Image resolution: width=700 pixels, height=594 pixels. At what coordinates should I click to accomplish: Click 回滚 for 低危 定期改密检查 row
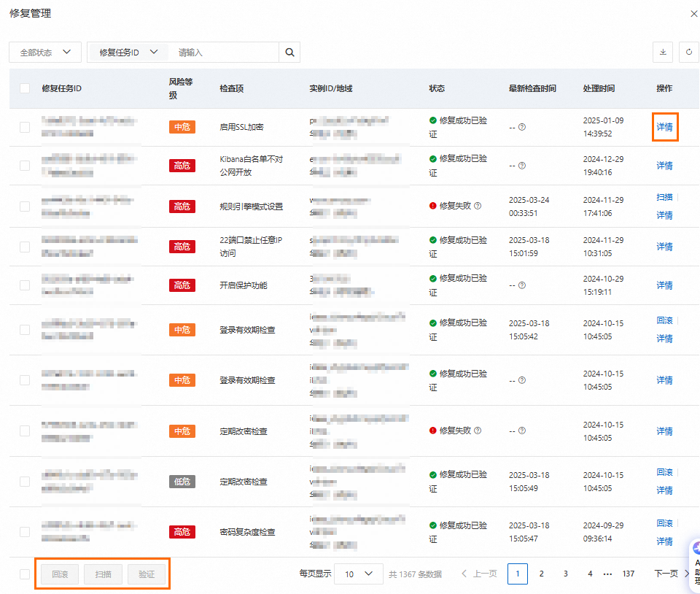click(x=664, y=472)
